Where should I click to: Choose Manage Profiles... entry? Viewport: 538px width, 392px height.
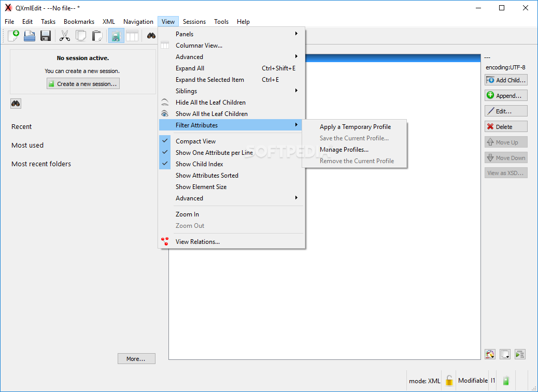[x=355, y=150]
